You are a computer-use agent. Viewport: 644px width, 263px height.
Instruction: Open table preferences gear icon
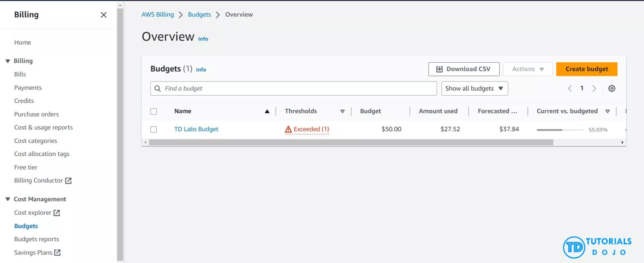[612, 89]
